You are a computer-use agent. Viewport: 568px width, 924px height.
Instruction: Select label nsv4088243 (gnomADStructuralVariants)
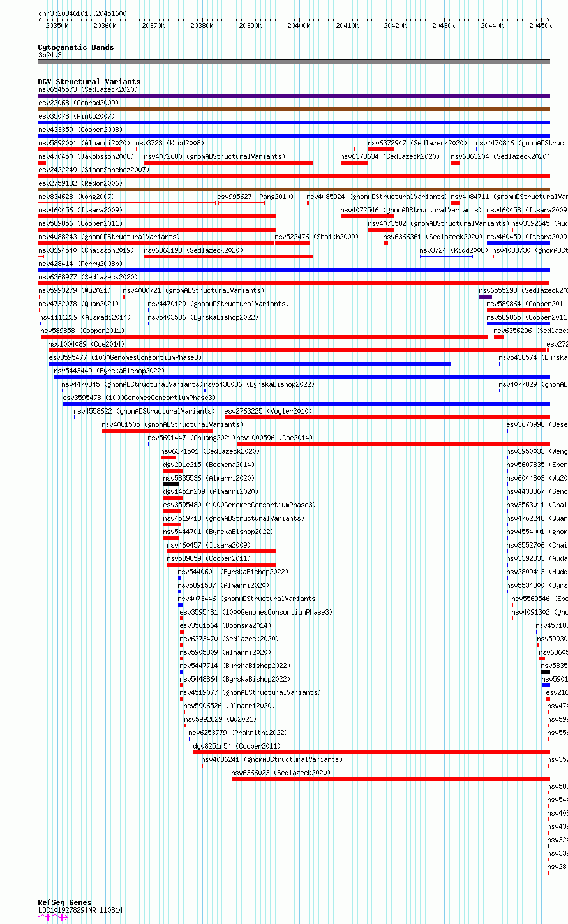[109, 237]
